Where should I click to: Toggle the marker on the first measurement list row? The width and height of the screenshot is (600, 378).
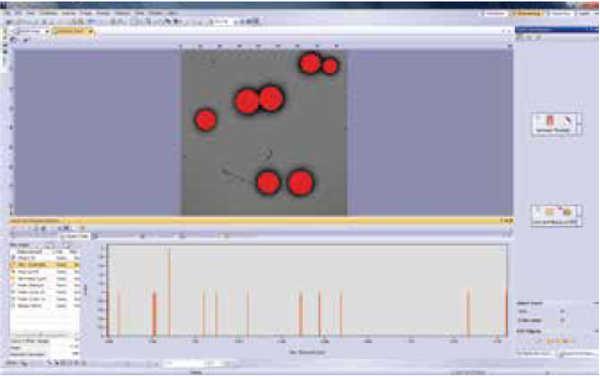pos(13,258)
